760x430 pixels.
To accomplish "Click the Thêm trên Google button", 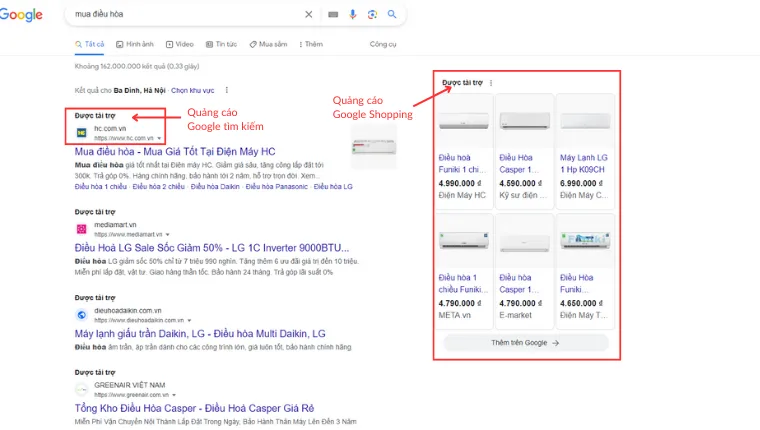I will pyautogui.click(x=526, y=343).
